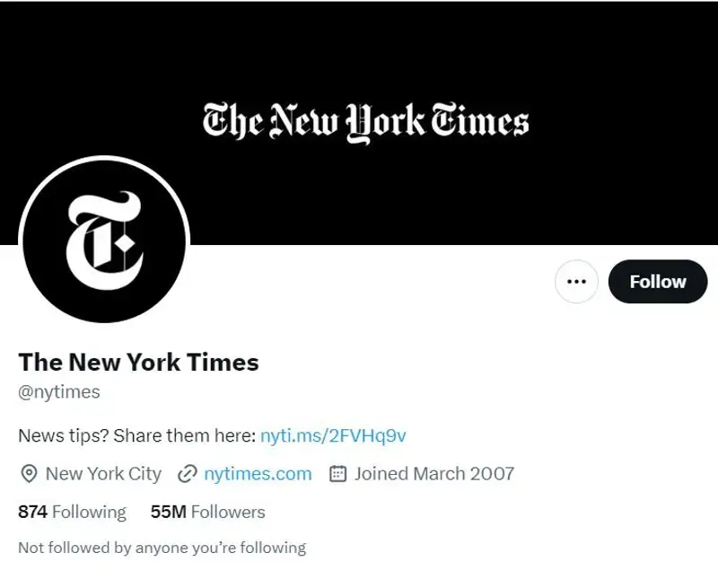Click the bold 874 count number

tap(33, 513)
